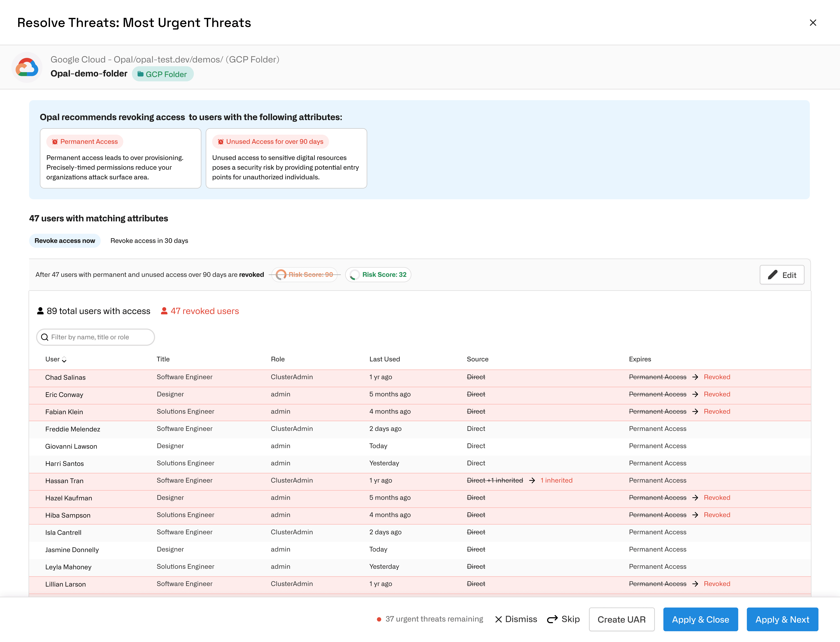840x642 pixels.
Task: Click the Permanent Access alarm icon
Action: coord(55,142)
